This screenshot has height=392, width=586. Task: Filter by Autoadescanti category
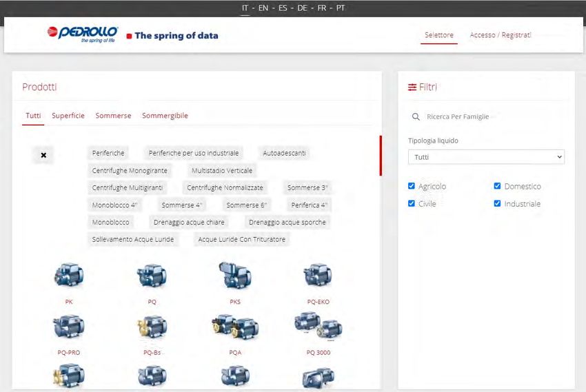(284, 153)
